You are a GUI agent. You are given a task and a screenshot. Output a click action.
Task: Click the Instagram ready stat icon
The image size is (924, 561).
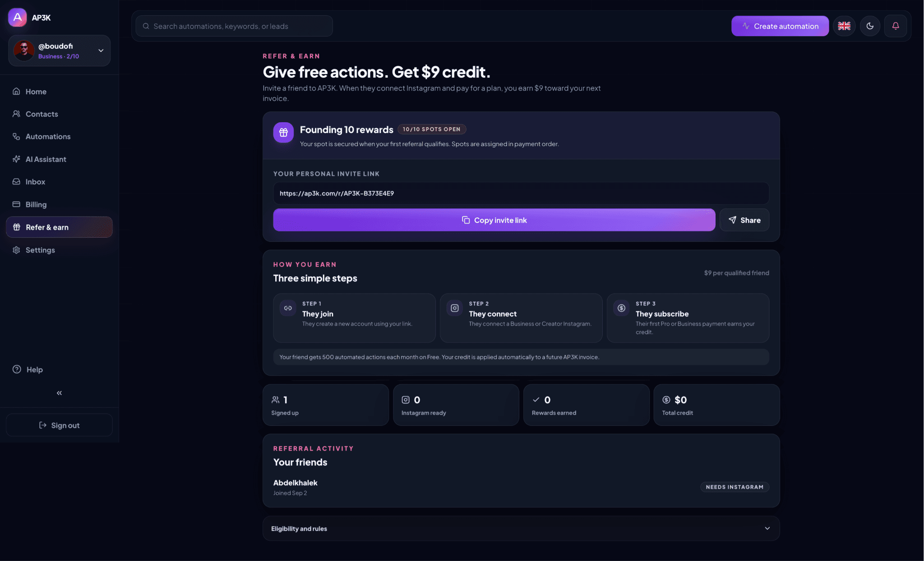pos(406,400)
